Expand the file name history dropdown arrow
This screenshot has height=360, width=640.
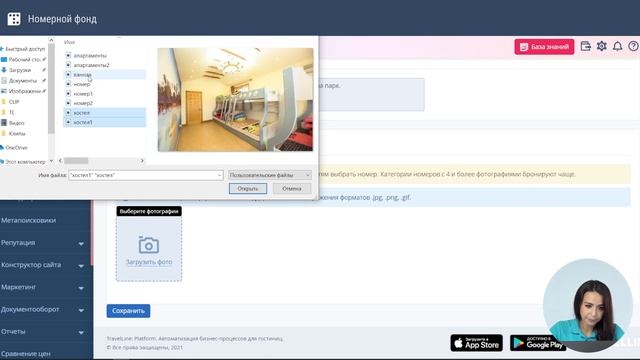[220, 175]
